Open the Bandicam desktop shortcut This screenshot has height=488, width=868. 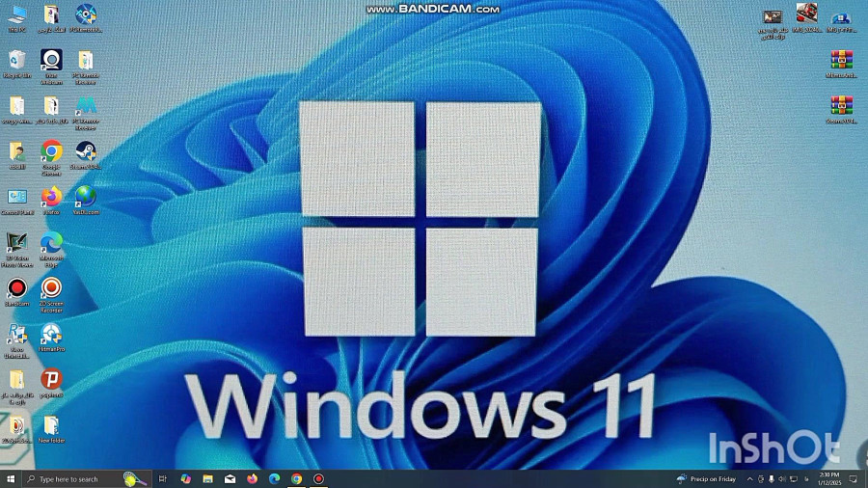[x=17, y=292]
